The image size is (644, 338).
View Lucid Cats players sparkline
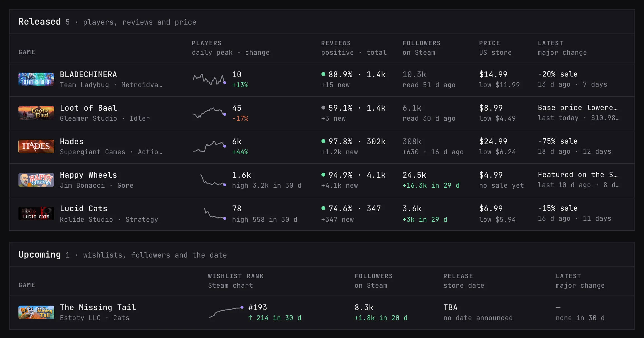(x=215, y=214)
